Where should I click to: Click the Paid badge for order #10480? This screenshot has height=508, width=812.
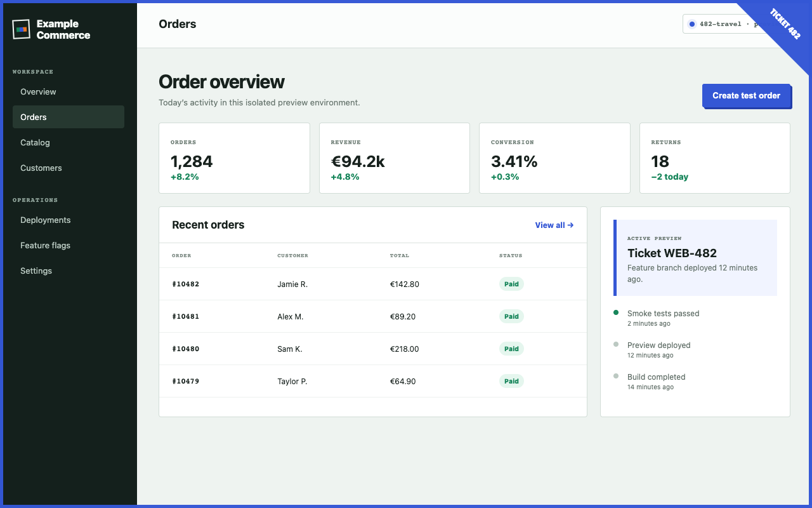pyautogui.click(x=511, y=349)
